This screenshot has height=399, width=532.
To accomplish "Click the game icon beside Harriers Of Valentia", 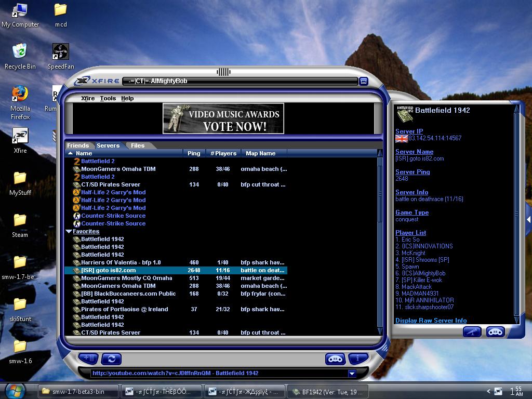I will pyautogui.click(x=77, y=262).
